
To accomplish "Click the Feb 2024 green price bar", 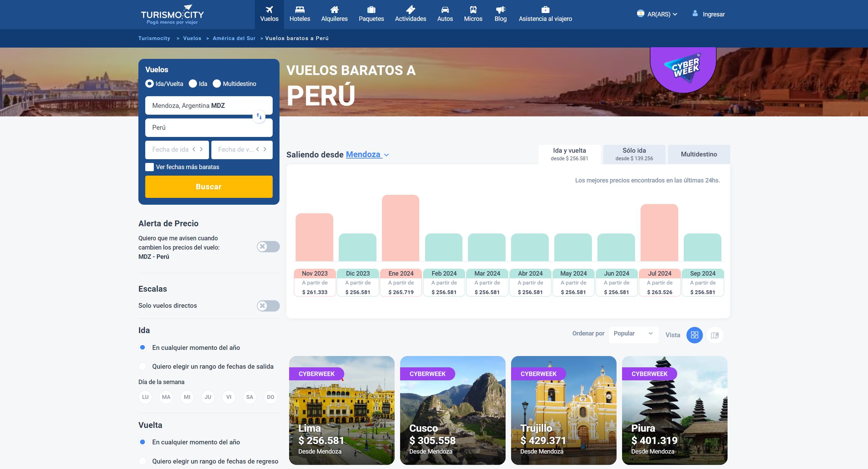I will [444, 247].
